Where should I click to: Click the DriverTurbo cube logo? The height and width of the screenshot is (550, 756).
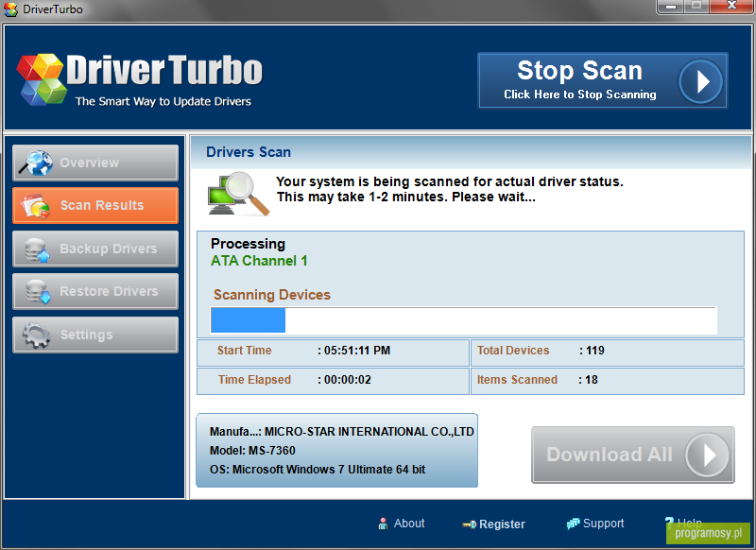tap(42, 79)
